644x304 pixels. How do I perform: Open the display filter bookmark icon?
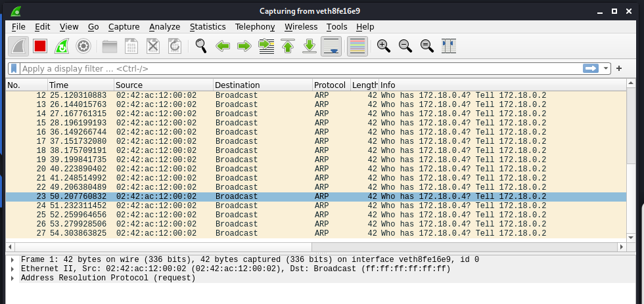[x=14, y=68]
